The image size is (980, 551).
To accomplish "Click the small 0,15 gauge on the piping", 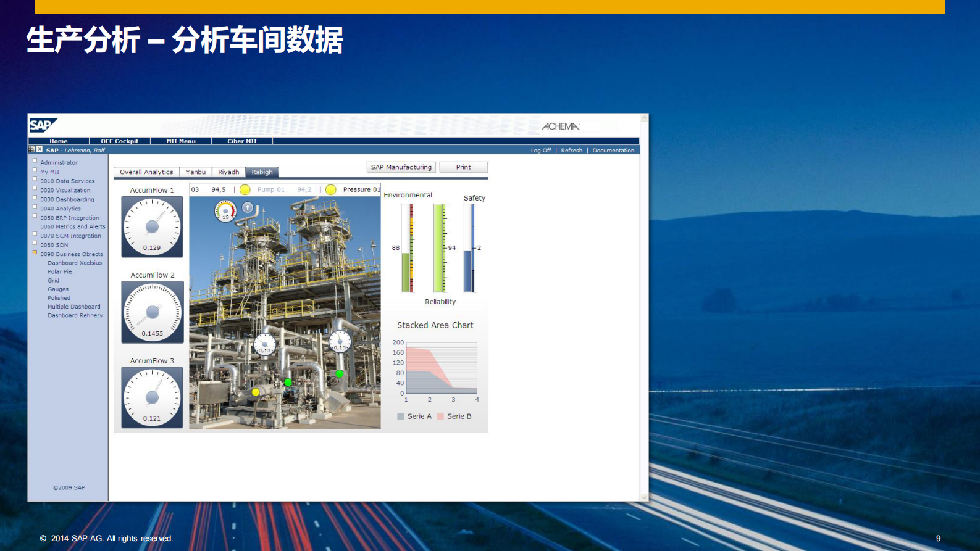I will click(340, 341).
